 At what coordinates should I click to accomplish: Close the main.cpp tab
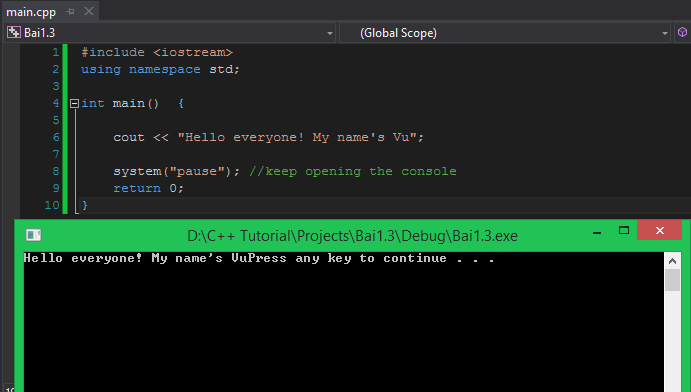(x=89, y=11)
